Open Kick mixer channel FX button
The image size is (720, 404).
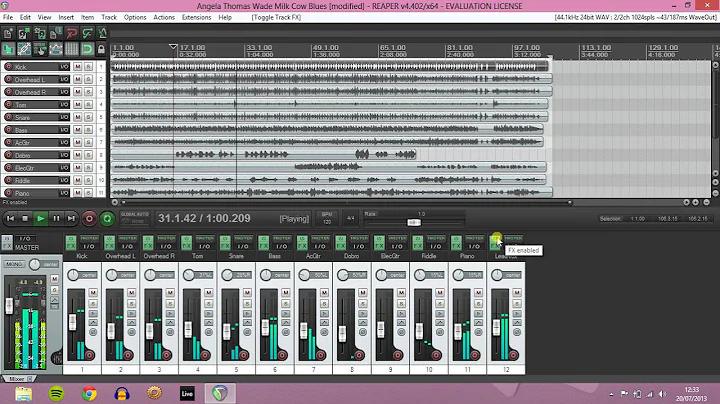click(x=71, y=242)
